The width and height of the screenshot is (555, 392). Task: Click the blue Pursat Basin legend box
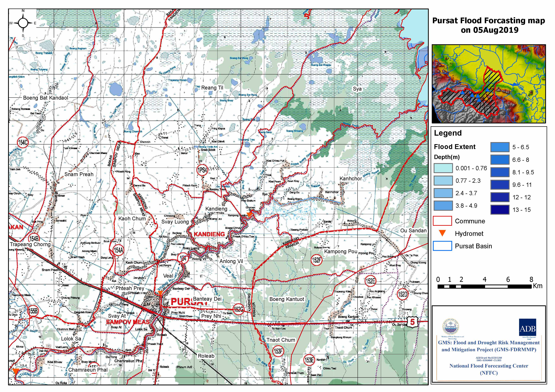(442, 246)
